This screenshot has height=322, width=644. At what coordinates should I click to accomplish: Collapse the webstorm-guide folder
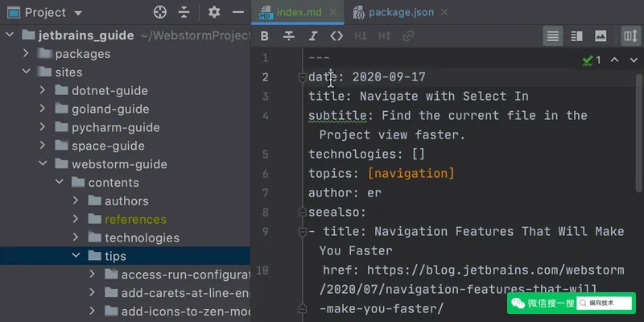(x=43, y=163)
